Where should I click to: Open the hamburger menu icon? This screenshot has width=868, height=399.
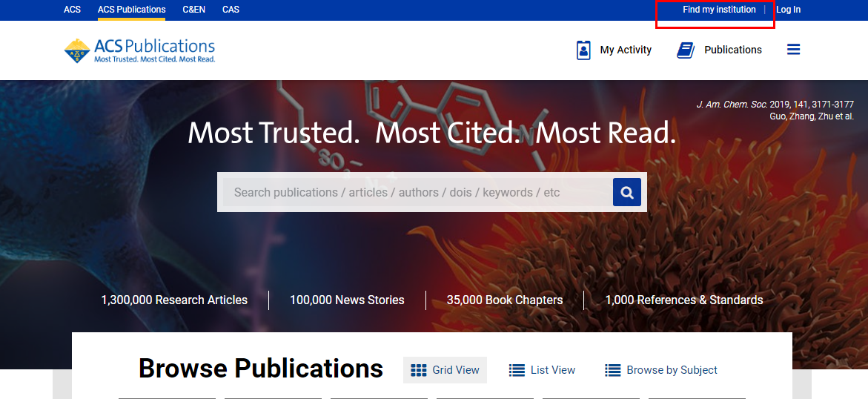pyautogui.click(x=793, y=50)
